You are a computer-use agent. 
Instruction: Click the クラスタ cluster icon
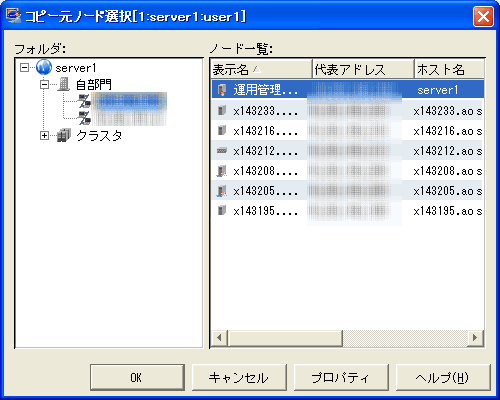64,135
